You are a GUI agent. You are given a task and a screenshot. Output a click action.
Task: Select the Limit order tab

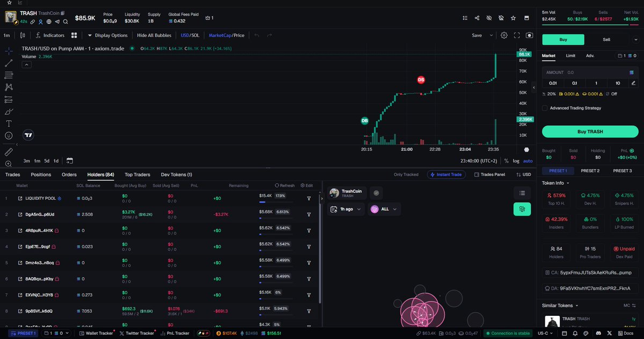pyautogui.click(x=570, y=55)
